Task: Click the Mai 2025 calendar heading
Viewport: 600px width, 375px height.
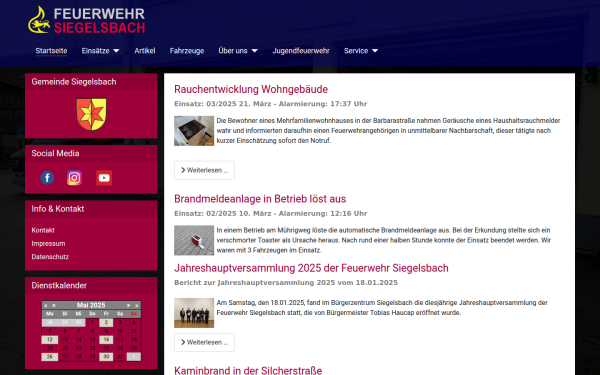Action: click(91, 305)
